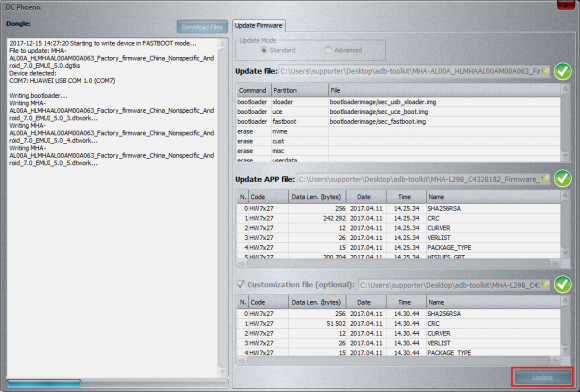Select CURVER row in Update APP table
Image resolution: width=580 pixels, height=392 pixels.
[x=398, y=228]
